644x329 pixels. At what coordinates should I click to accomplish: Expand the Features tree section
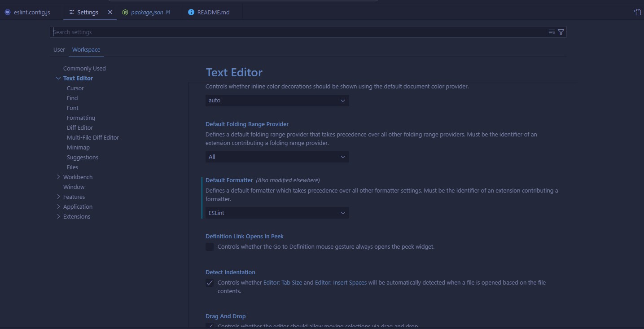pos(58,197)
